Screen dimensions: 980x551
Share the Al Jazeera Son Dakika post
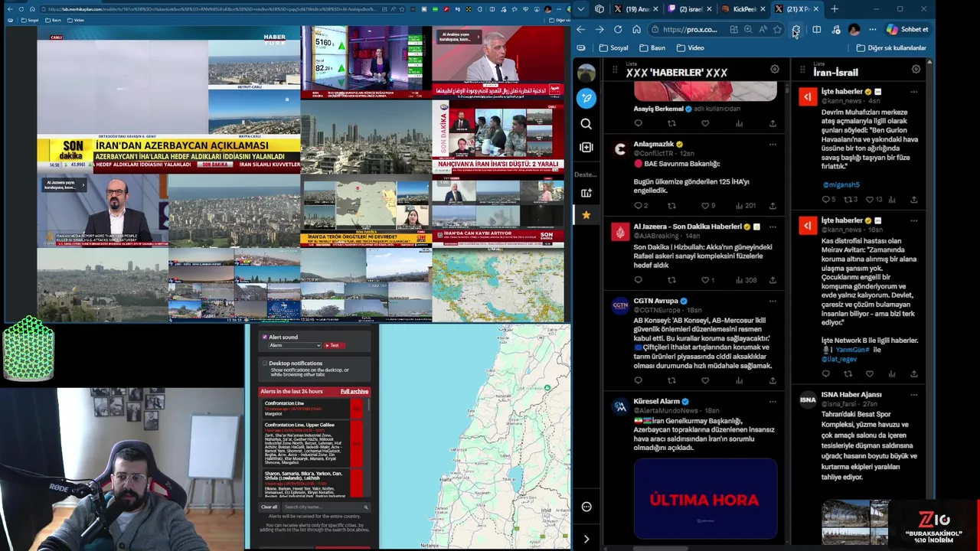773,280
